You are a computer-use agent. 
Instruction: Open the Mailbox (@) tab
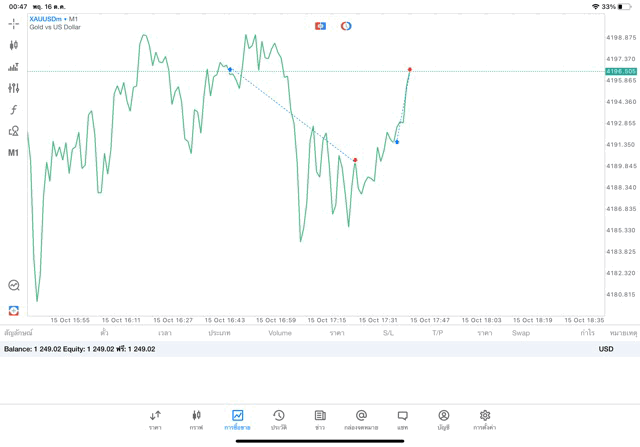pyautogui.click(x=361, y=419)
